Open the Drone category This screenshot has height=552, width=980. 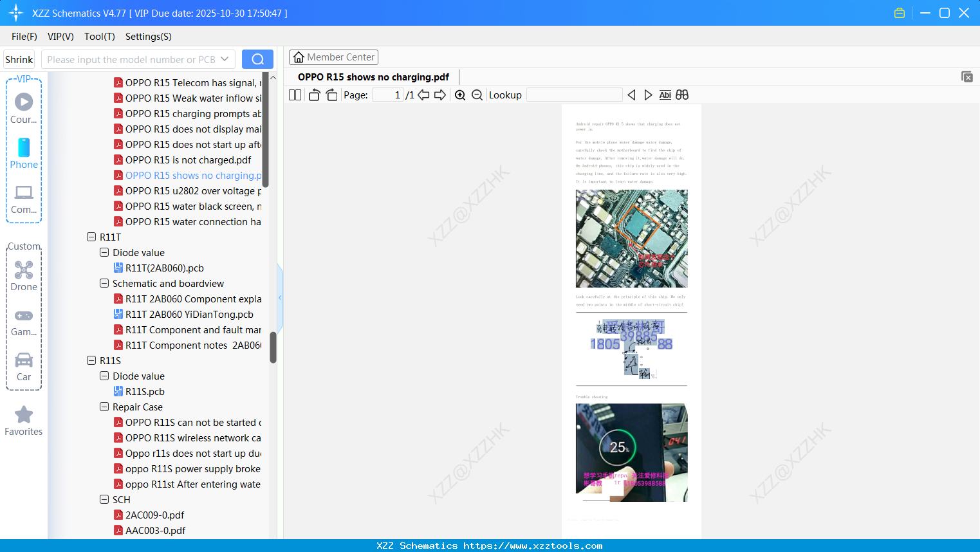point(24,276)
